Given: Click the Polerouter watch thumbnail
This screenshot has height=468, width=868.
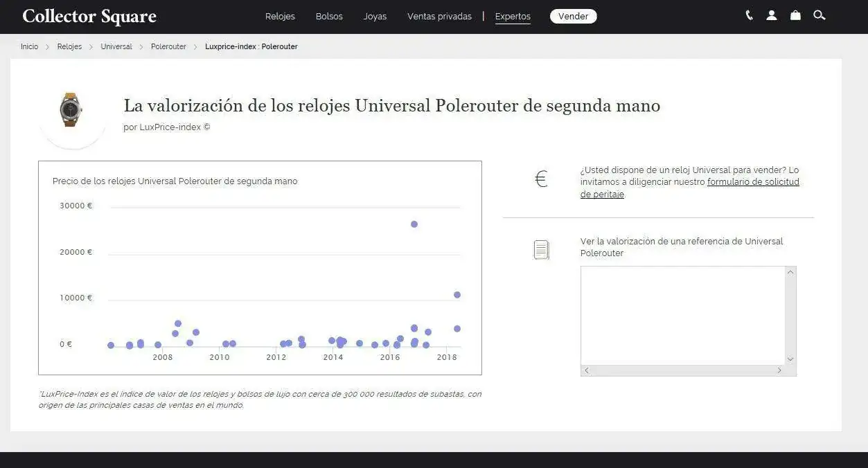Looking at the screenshot, I should (71, 109).
